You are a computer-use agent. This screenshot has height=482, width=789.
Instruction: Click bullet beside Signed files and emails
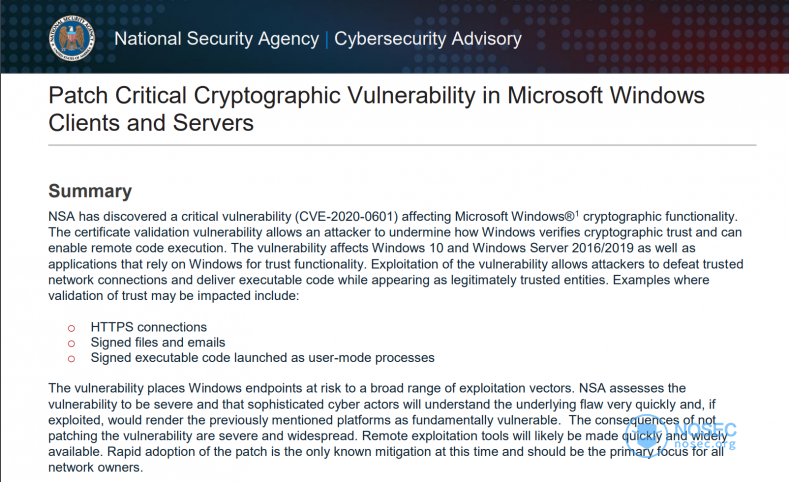pos(71,344)
